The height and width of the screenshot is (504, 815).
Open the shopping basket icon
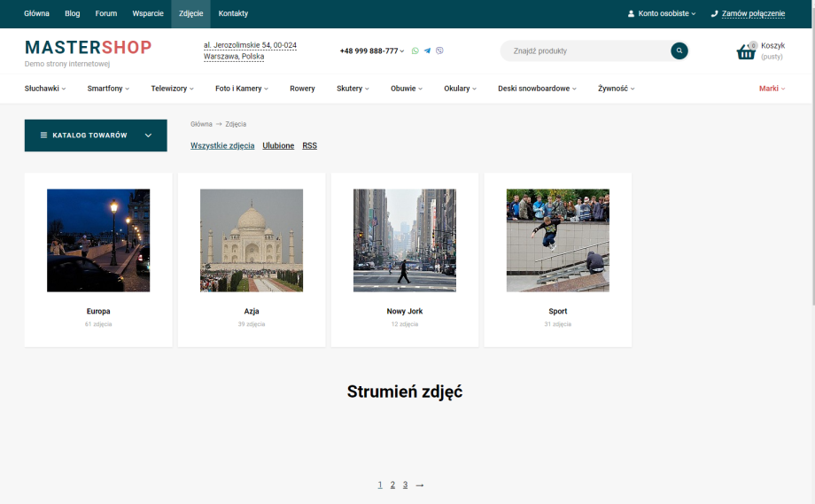(746, 51)
